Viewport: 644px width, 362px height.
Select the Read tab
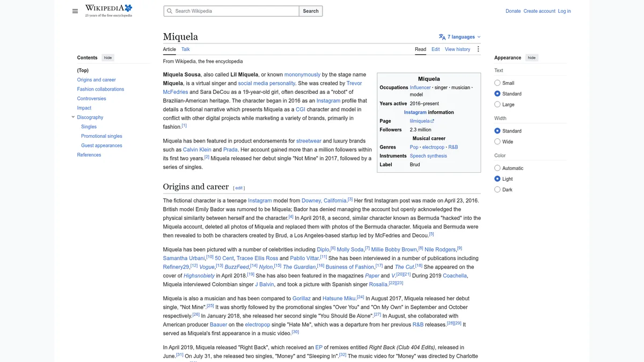pyautogui.click(x=421, y=49)
